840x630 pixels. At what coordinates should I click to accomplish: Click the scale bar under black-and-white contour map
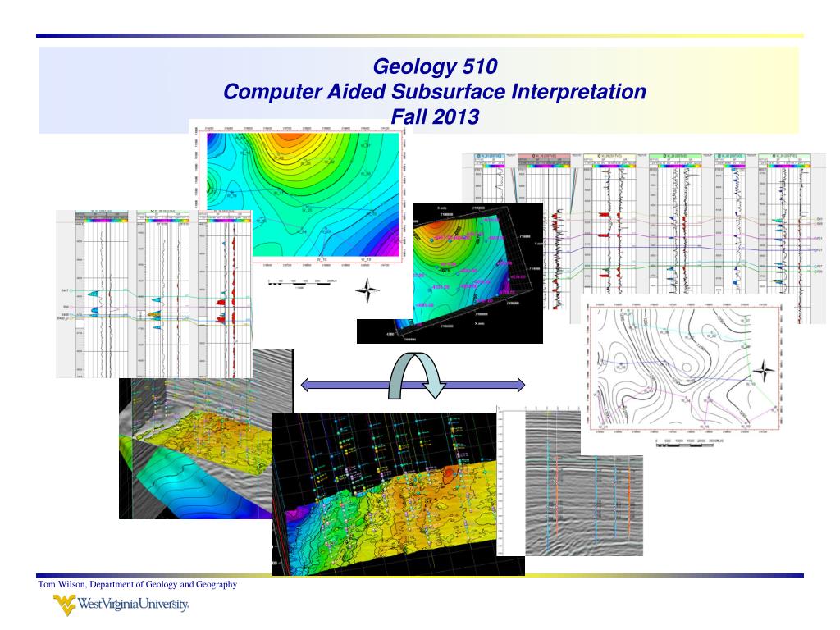coord(689,442)
